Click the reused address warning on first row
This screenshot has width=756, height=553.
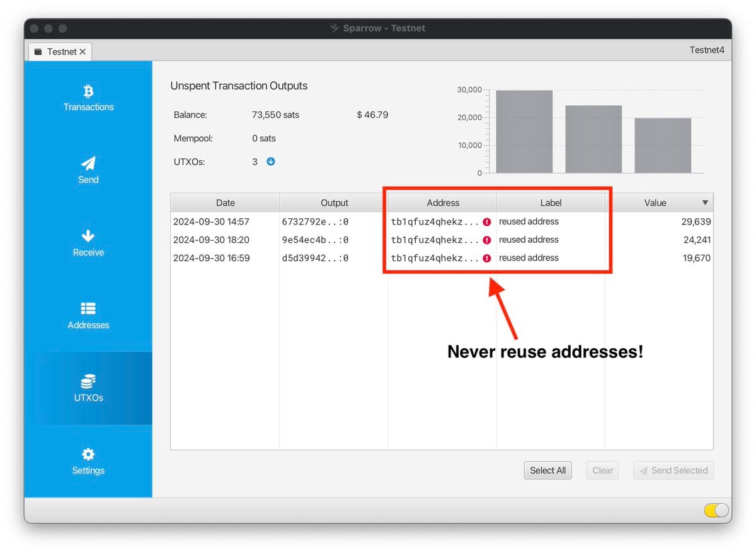pyautogui.click(x=488, y=222)
